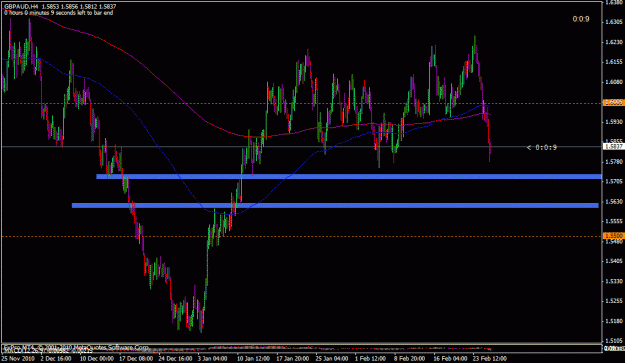Screen dimensions: 625x363
Task: Click the 1.5780 price axis label
Action: pyautogui.click(x=614, y=162)
